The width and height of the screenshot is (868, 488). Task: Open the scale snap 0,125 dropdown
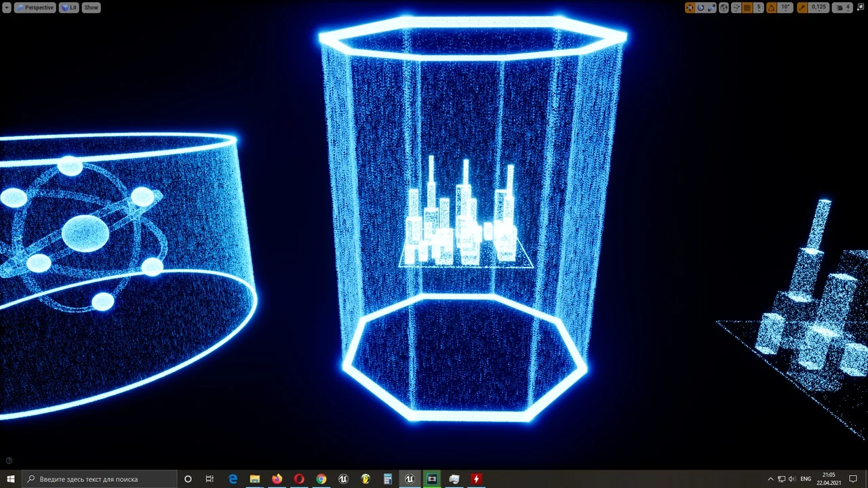tap(819, 7)
